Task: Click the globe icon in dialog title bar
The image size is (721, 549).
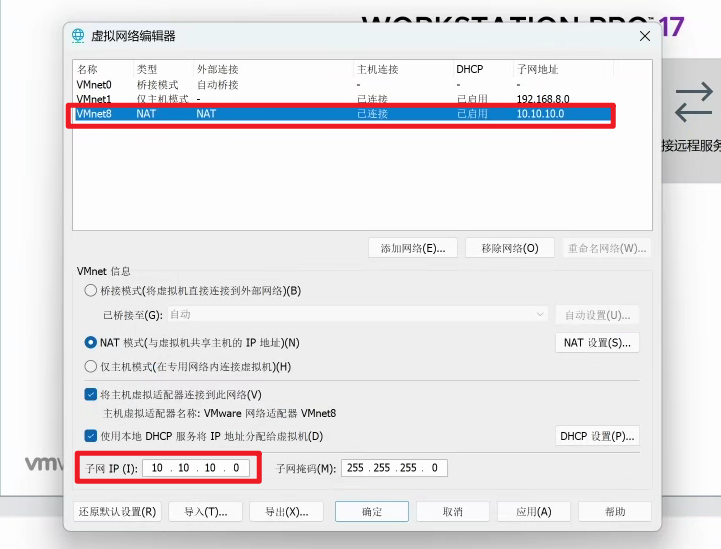Action: point(78,36)
